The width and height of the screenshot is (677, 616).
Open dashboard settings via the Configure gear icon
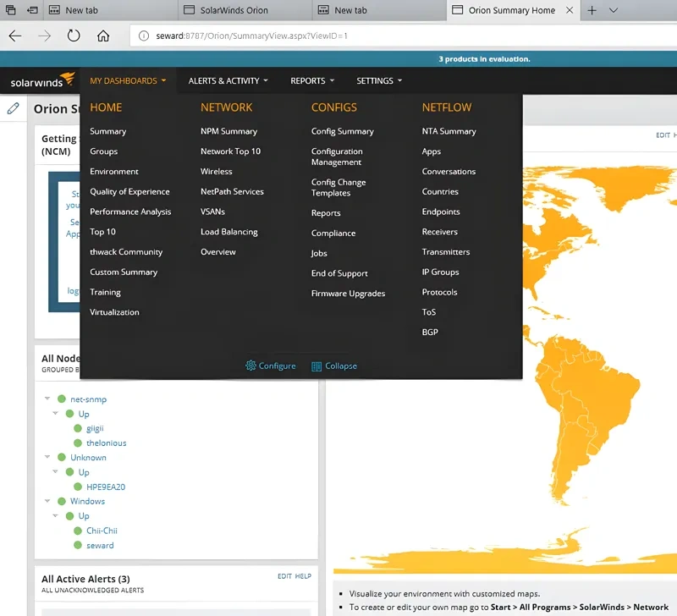tap(250, 366)
